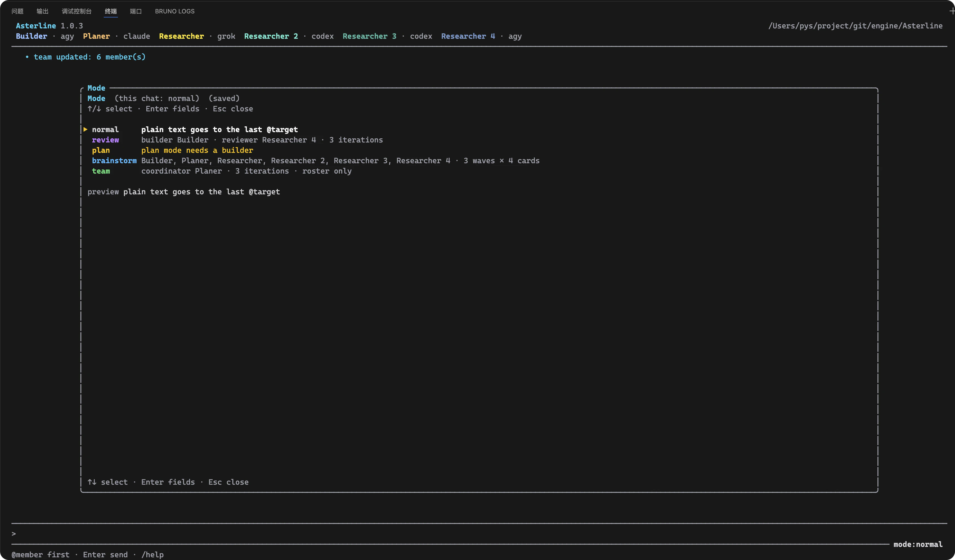The width and height of the screenshot is (955, 560).
Task: Click 'coordinator Planer · 3 iterations · roster only'
Action: (246, 171)
